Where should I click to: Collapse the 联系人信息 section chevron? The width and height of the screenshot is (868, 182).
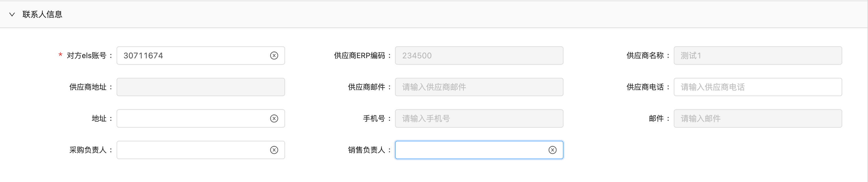click(x=12, y=15)
